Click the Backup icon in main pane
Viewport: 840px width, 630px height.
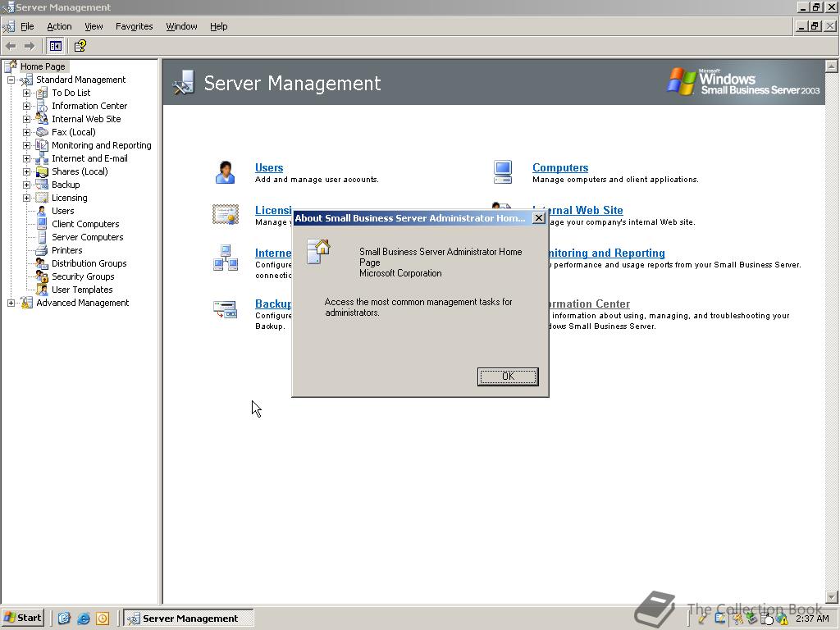tap(225, 309)
